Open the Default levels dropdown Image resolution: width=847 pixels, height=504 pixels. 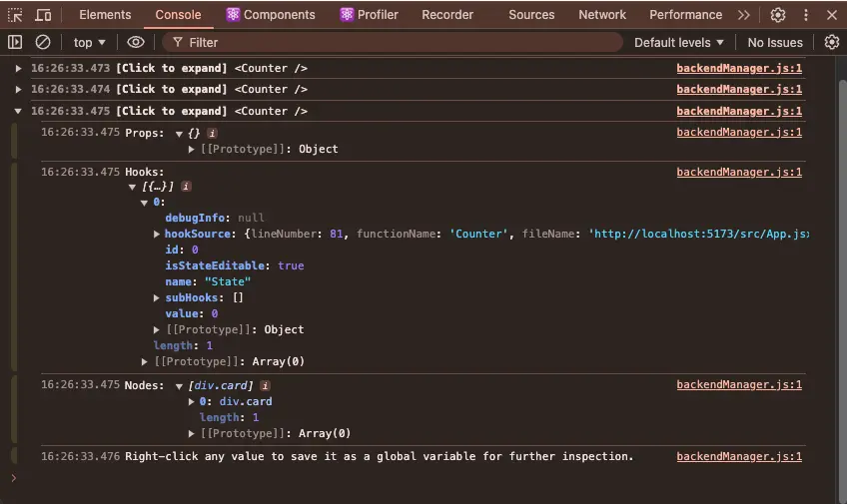[x=679, y=42]
